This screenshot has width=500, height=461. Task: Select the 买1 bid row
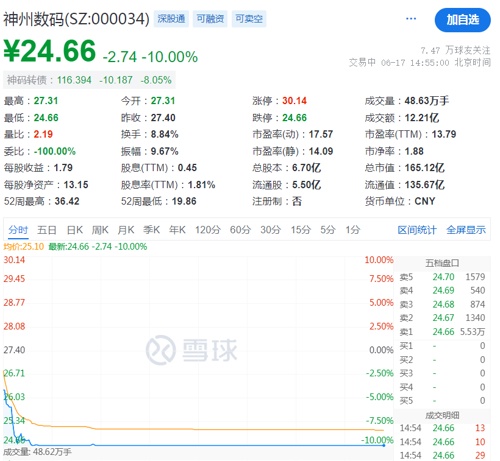pyautogui.click(x=442, y=346)
